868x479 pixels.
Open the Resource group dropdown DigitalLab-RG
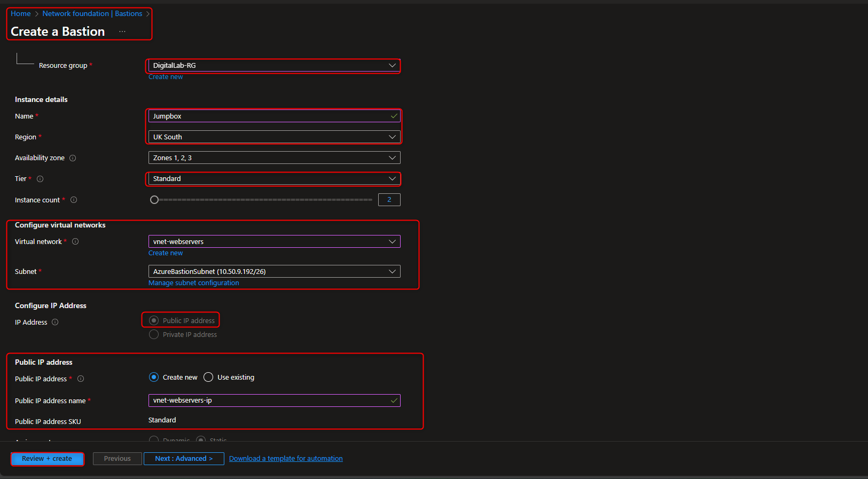coord(274,65)
